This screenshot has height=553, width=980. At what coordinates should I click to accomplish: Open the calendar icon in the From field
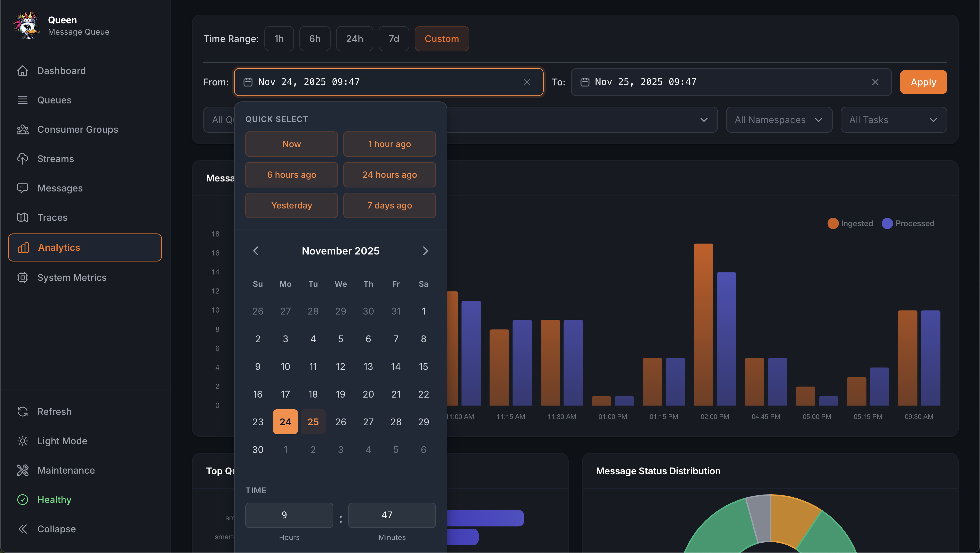pyautogui.click(x=248, y=81)
